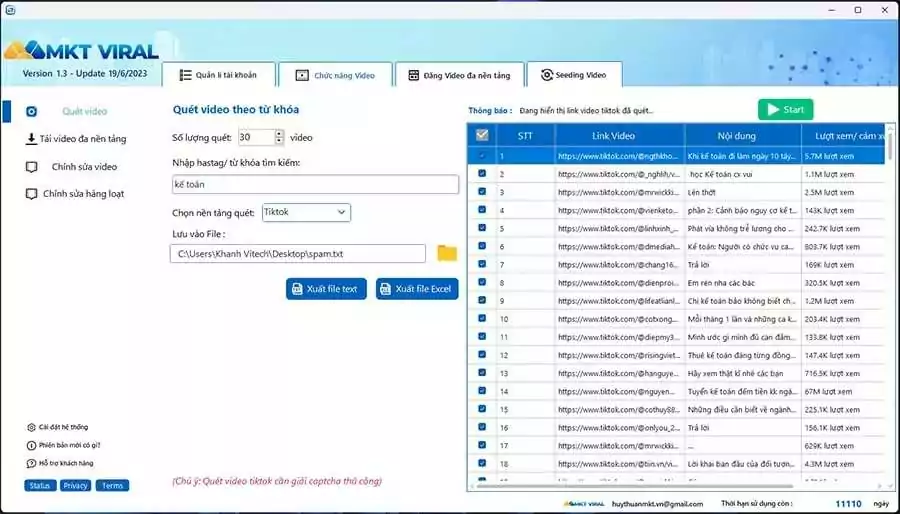The height and width of the screenshot is (514, 900).
Task: Click the Hỗ trợ khách hàng chat icon
Action: click(32, 463)
